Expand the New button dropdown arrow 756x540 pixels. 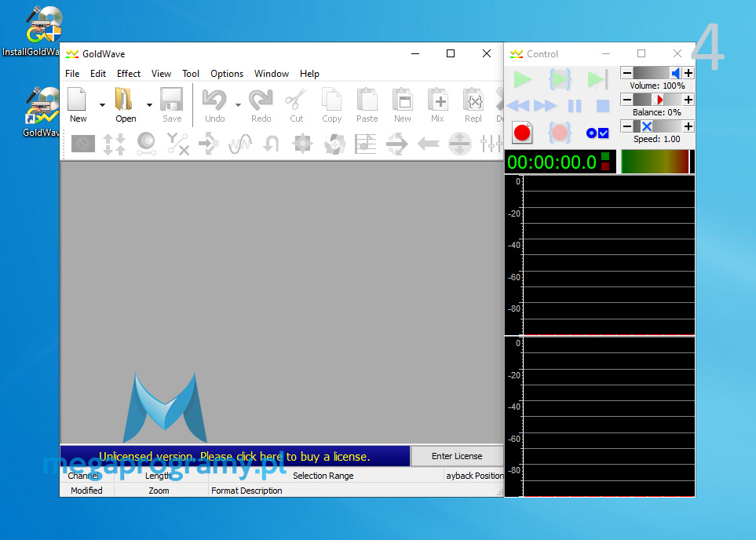click(102, 104)
